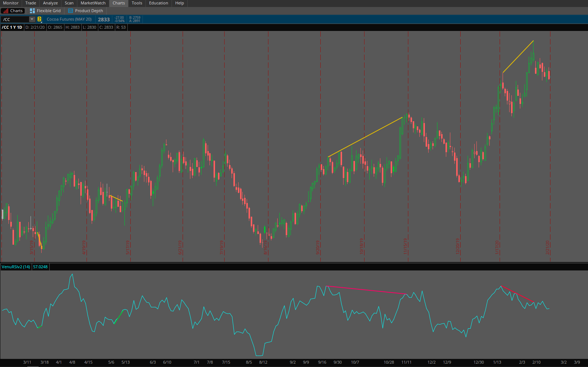This screenshot has width=588, height=367.
Task: Click the Product Depth icon
Action: pyautogui.click(x=71, y=11)
